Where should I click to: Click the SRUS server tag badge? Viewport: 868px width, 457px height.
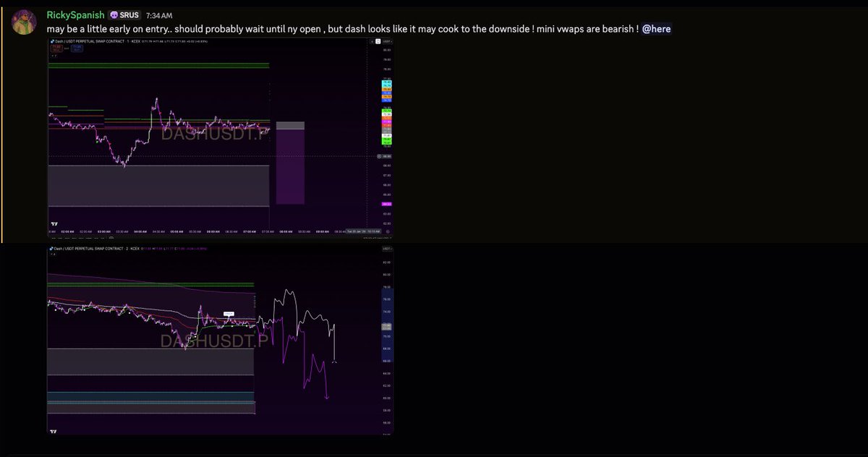tap(124, 15)
